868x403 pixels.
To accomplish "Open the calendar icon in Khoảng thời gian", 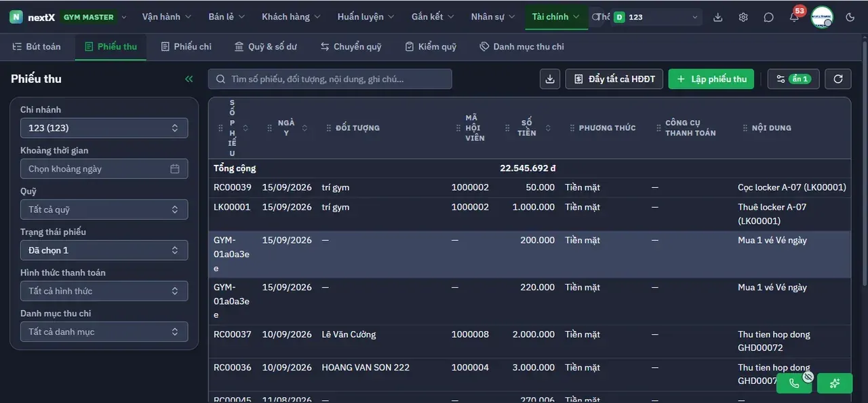I will coord(175,169).
